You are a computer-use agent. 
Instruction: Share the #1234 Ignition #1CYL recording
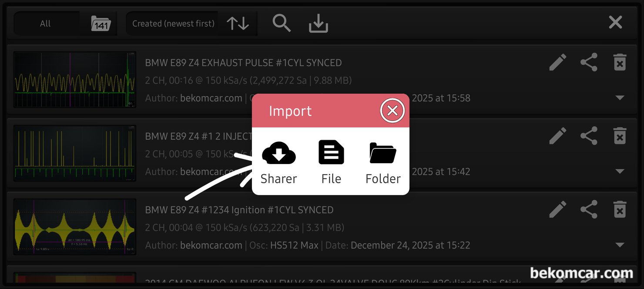pos(589,209)
